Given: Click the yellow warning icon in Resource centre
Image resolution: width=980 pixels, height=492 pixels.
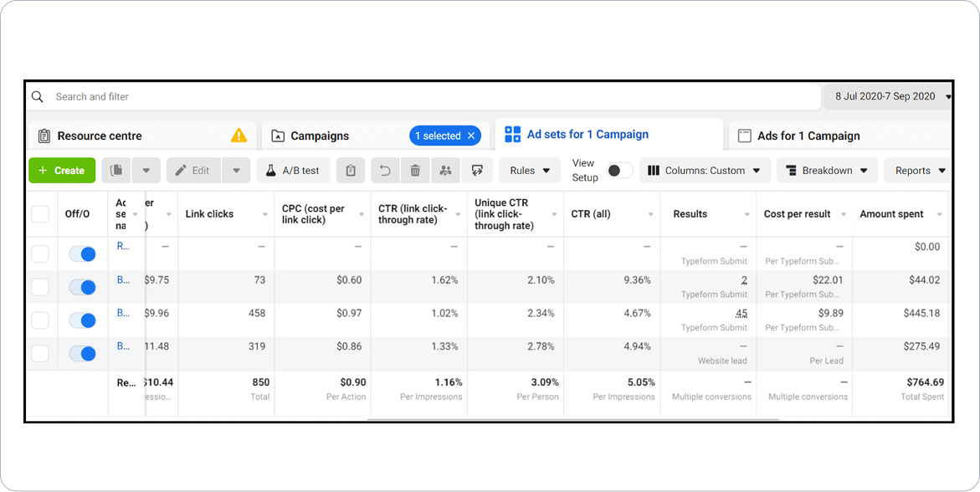Looking at the screenshot, I should [x=239, y=136].
